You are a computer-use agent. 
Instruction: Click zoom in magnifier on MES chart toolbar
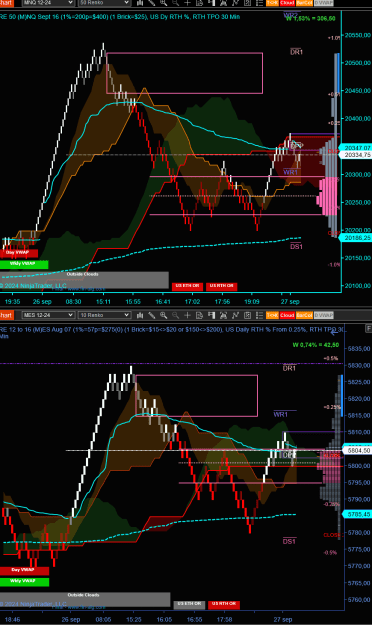coord(163,315)
